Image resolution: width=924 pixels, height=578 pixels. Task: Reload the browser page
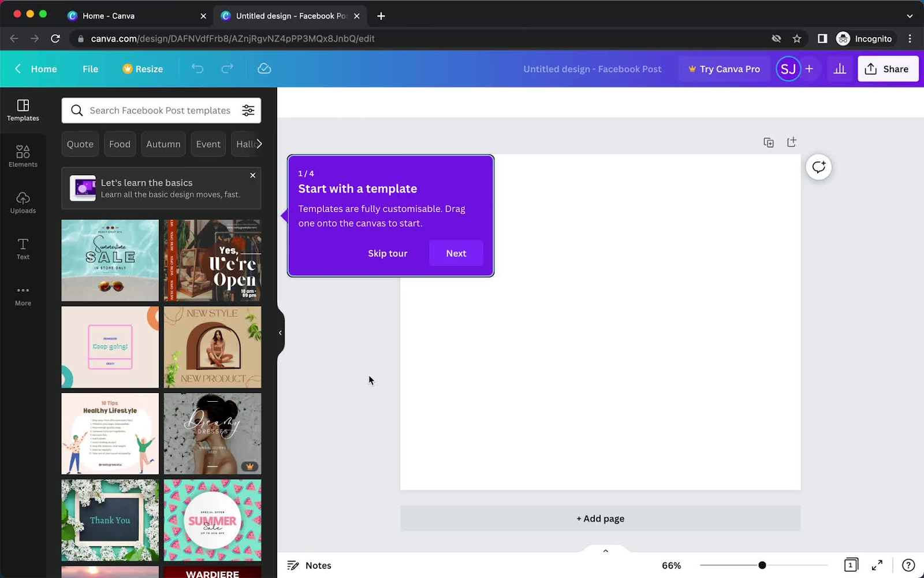pos(55,39)
